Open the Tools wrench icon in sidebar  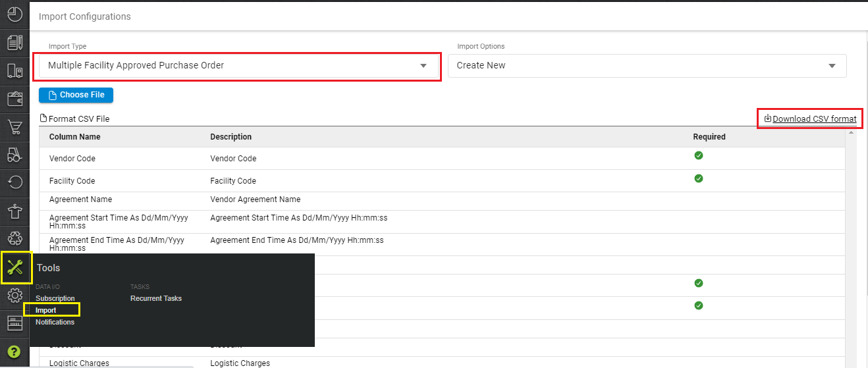(14, 267)
